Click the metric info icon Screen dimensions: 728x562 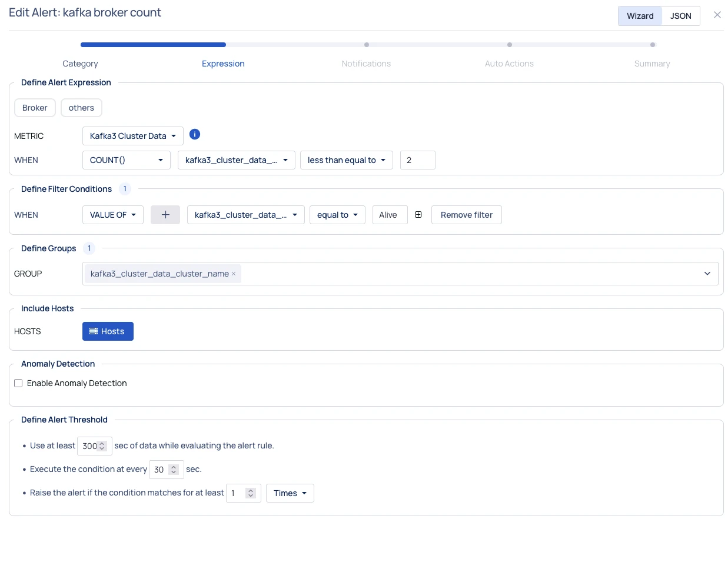click(x=195, y=135)
